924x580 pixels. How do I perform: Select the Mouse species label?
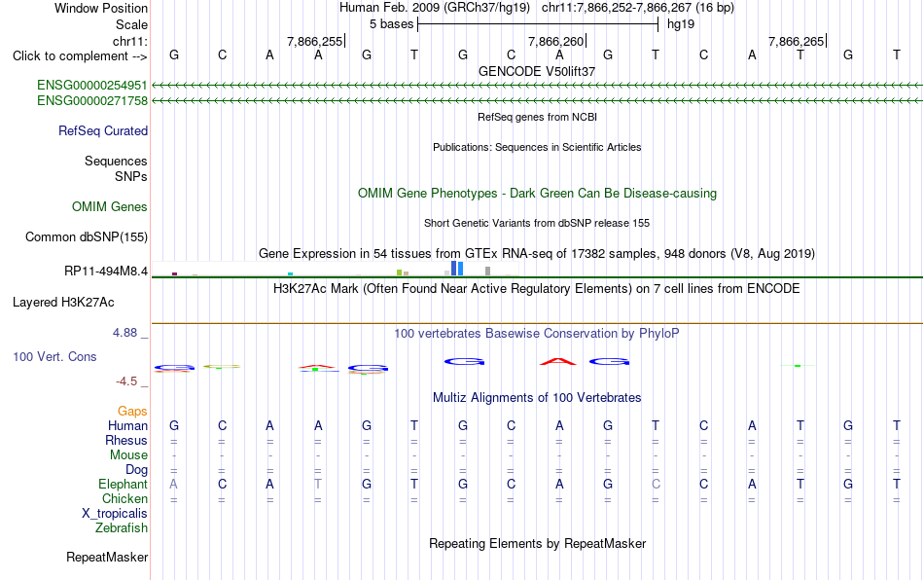[128, 455]
